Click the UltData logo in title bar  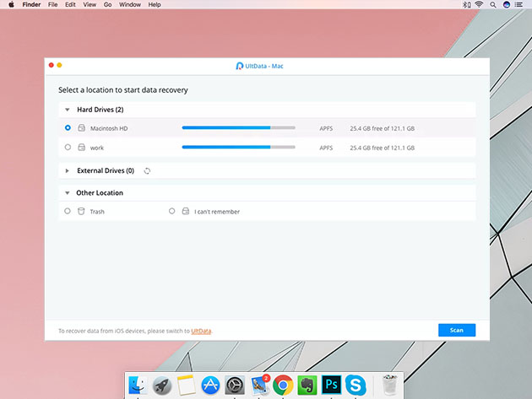click(x=240, y=66)
